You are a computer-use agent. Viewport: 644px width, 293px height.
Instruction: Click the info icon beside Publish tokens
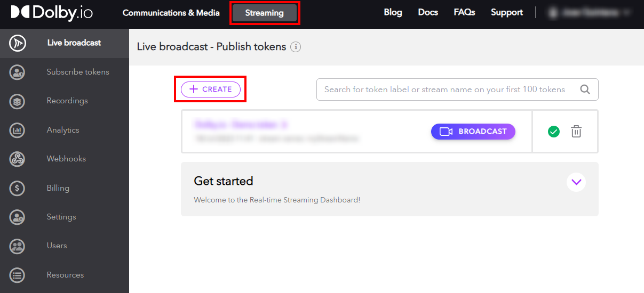pyautogui.click(x=296, y=47)
